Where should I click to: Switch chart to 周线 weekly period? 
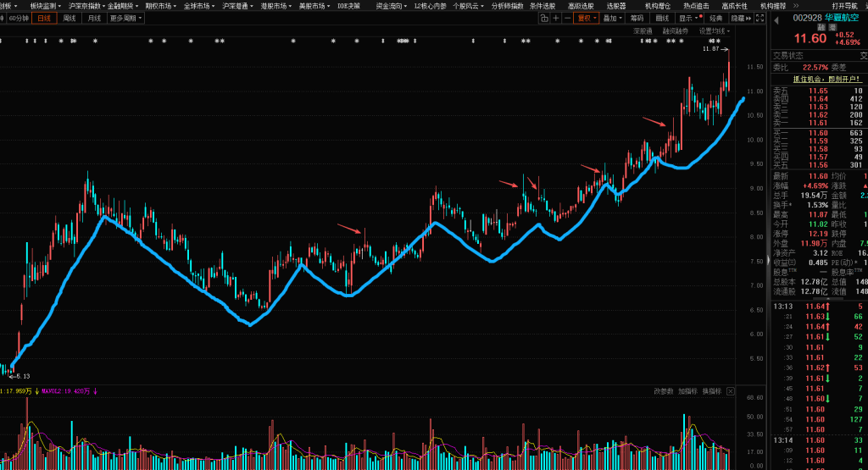[69, 18]
